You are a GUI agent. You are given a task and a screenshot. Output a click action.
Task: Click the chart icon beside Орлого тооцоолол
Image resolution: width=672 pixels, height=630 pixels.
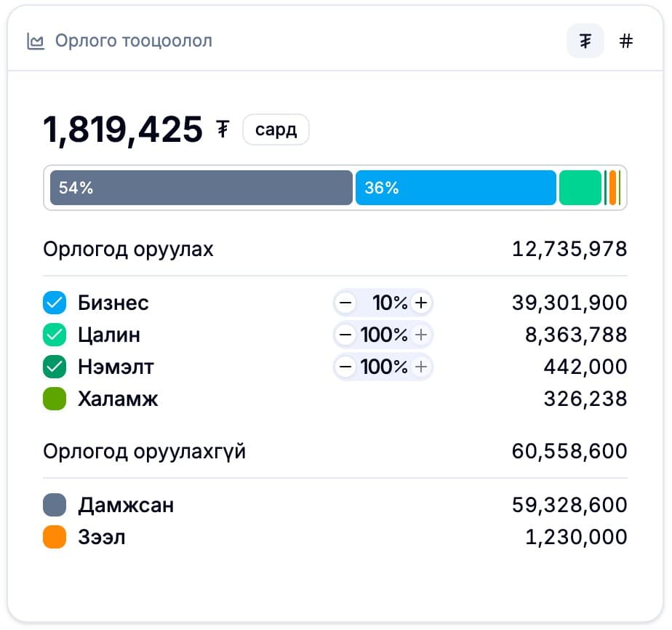pyautogui.click(x=35, y=41)
